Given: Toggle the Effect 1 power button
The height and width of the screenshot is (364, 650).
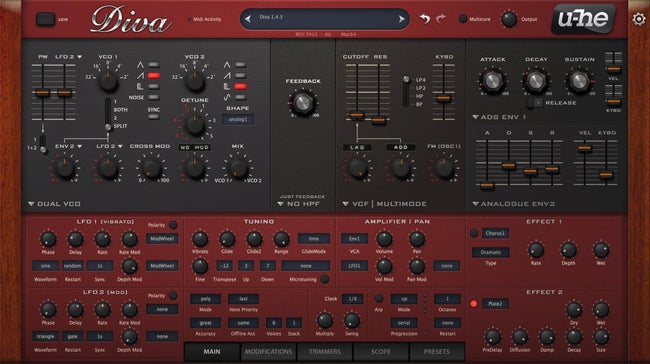Looking at the screenshot, I should [474, 233].
